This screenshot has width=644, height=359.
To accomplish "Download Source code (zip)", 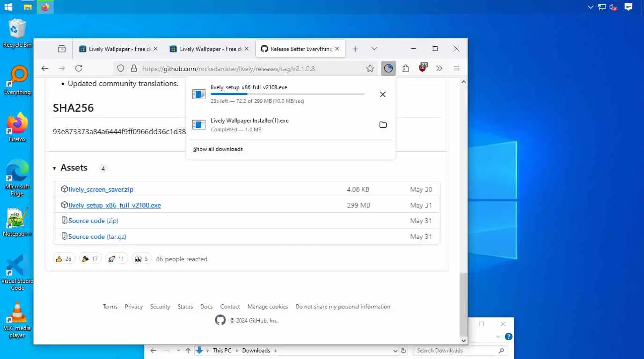I will [93, 221].
